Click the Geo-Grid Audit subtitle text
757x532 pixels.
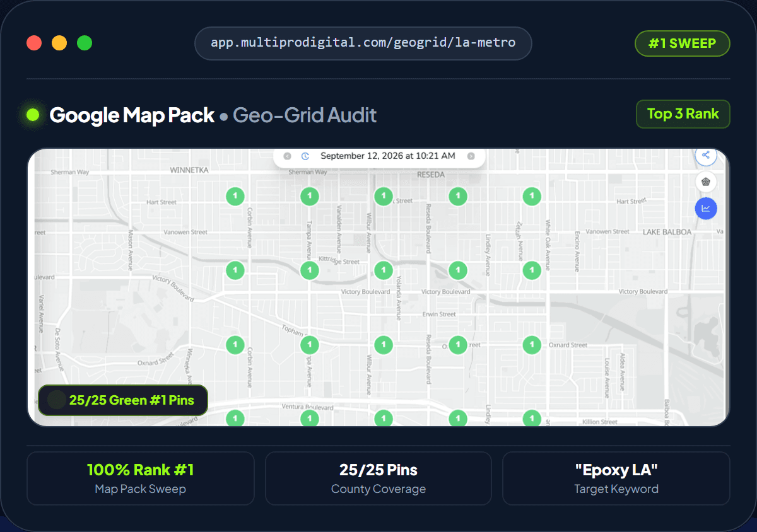[x=305, y=115]
